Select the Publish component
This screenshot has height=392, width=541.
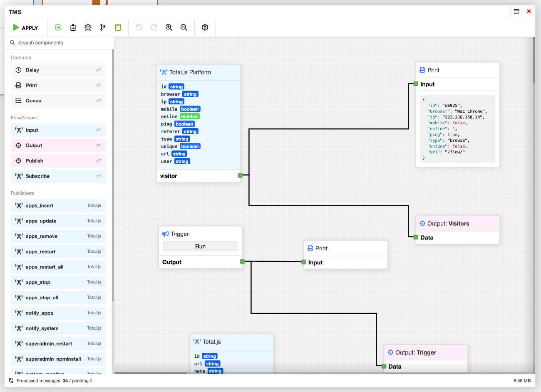(58, 161)
